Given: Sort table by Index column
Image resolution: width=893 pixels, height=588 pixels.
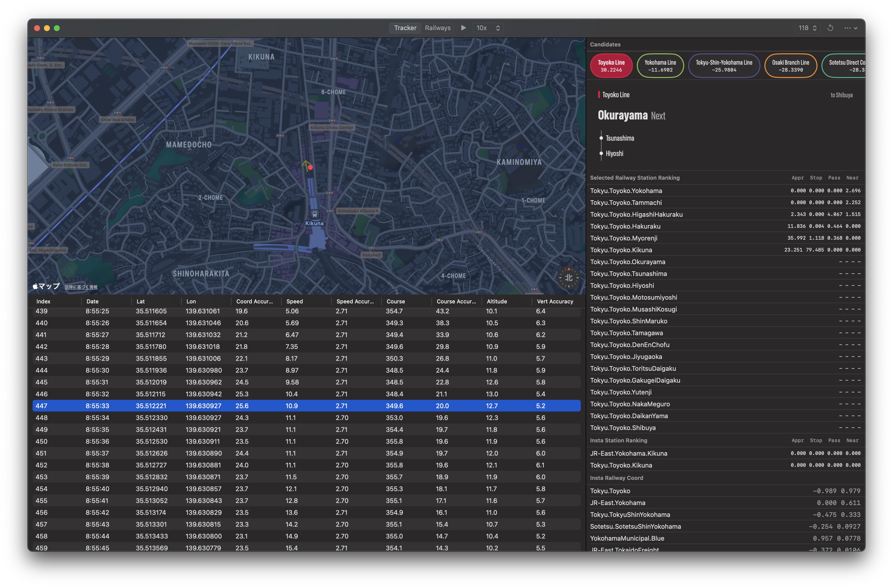Looking at the screenshot, I should (x=43, y=301).
